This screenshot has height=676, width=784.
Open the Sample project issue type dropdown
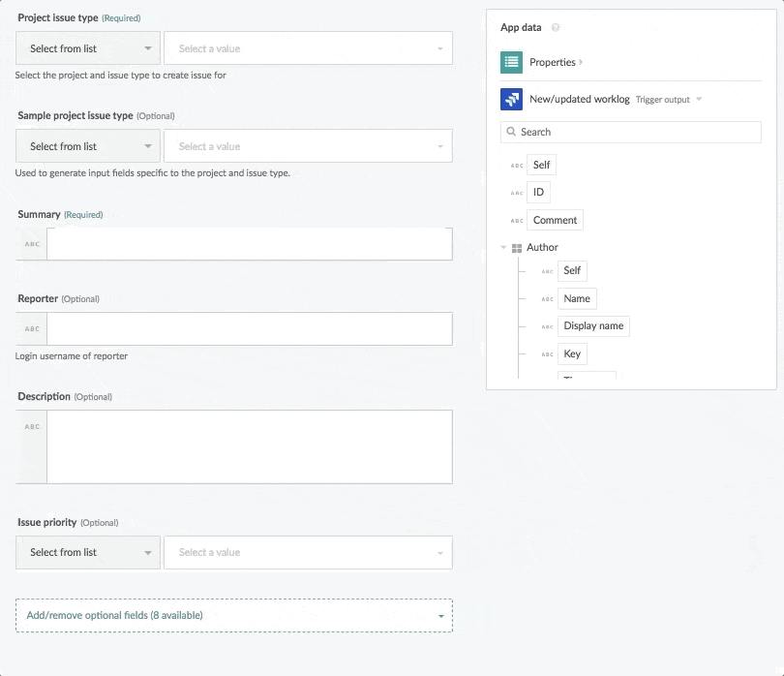[87, 146]
